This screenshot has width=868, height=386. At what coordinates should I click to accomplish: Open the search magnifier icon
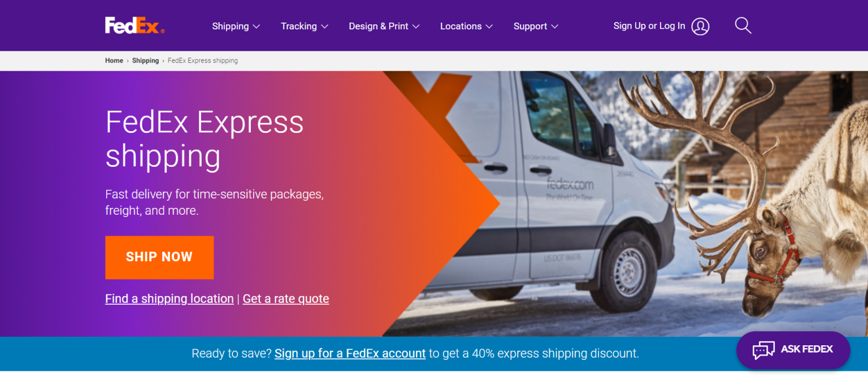tap(743, 25)
